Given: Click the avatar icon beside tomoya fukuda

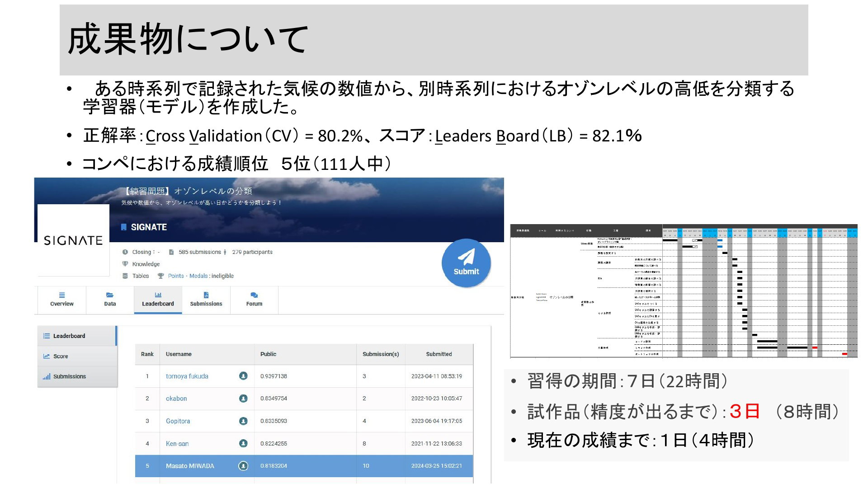Looking at the screenshot, I should [x=243, y=376].
